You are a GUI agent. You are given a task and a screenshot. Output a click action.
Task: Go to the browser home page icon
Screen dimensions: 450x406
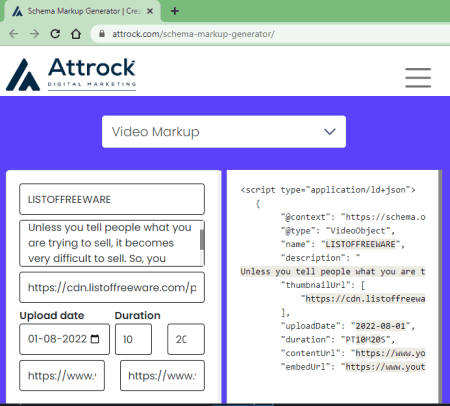[76, 34]
